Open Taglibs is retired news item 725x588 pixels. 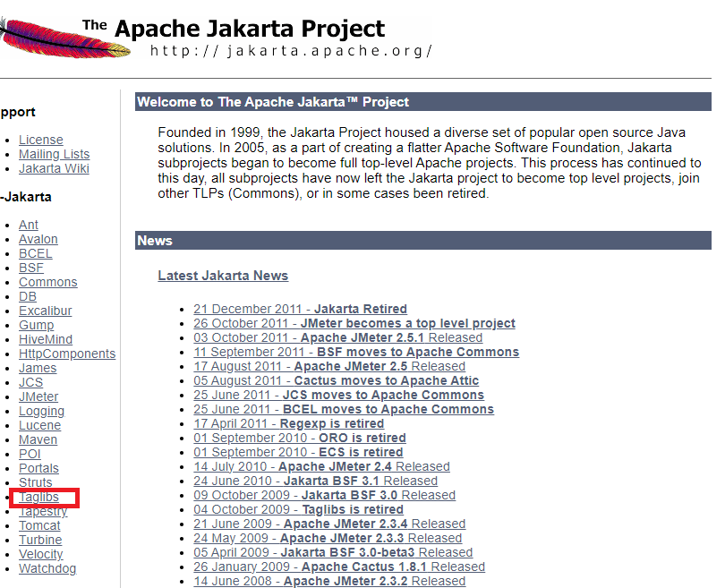point(298,509)
